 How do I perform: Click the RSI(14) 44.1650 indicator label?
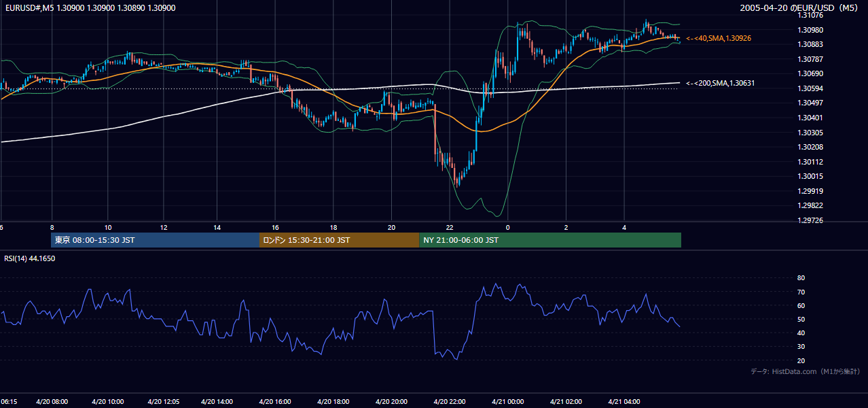29,258
